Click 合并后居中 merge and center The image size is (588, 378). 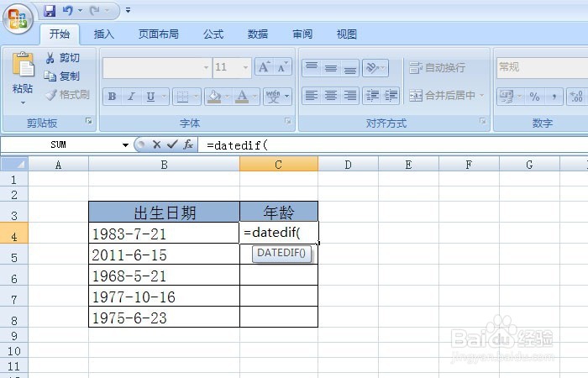click(443, 96)
